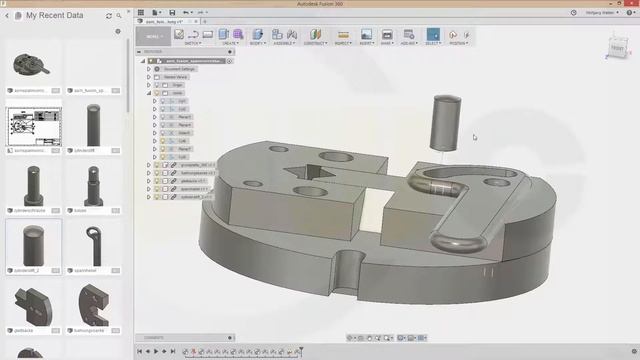Open the spannhebel thumbnail in data panel

93,246
